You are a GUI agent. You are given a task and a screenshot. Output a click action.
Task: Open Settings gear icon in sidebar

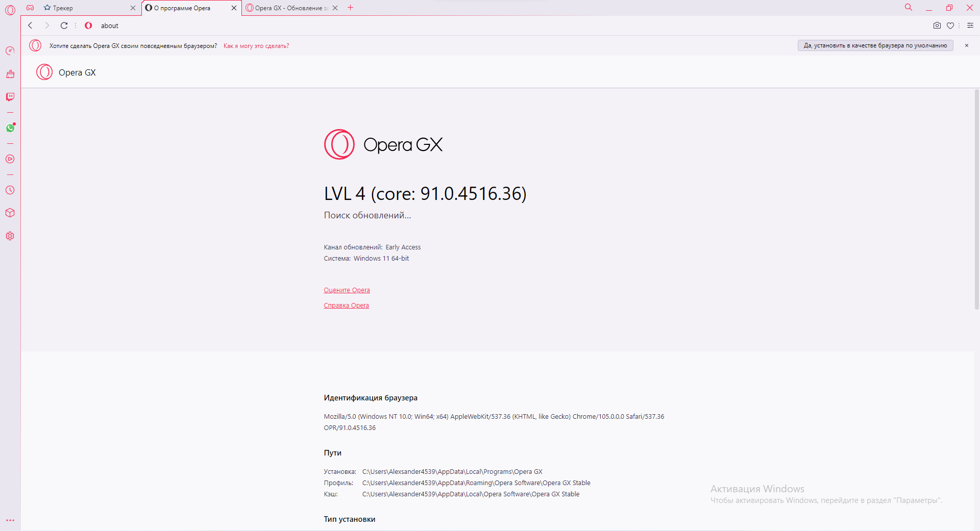coord(10,236)
